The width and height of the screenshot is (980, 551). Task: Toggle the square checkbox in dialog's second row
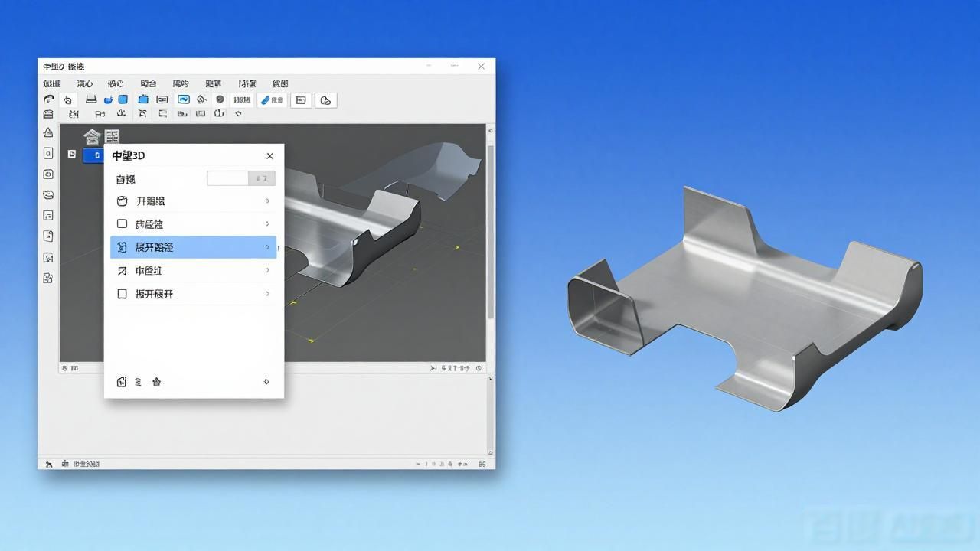122,224
